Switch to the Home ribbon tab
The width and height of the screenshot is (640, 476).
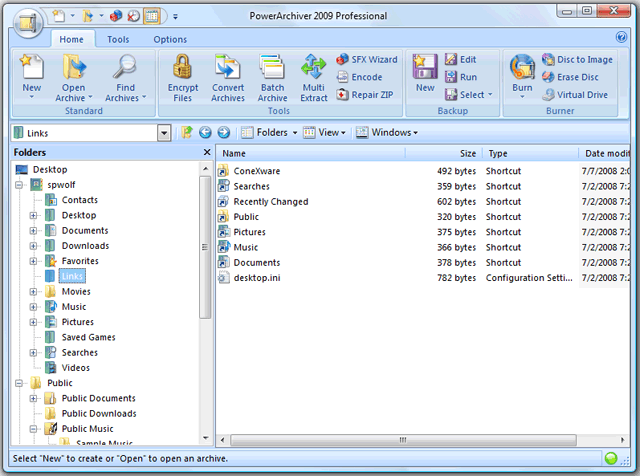pos(71,40)
